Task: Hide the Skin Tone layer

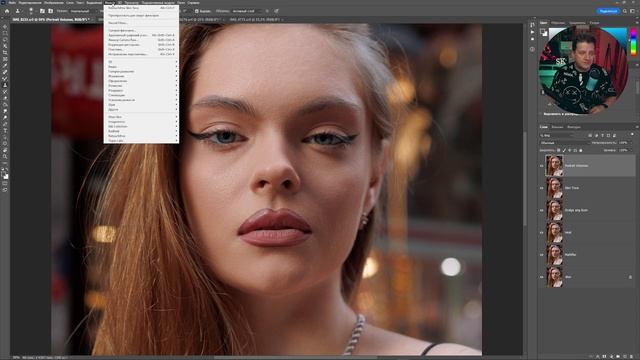Action: coord(542,188)
